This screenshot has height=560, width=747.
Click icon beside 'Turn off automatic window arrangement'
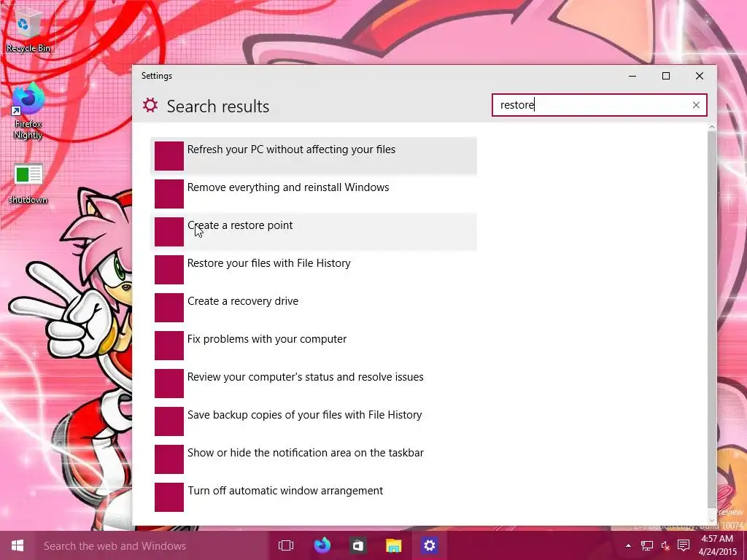pyautogui.click(x=169, y=497)
